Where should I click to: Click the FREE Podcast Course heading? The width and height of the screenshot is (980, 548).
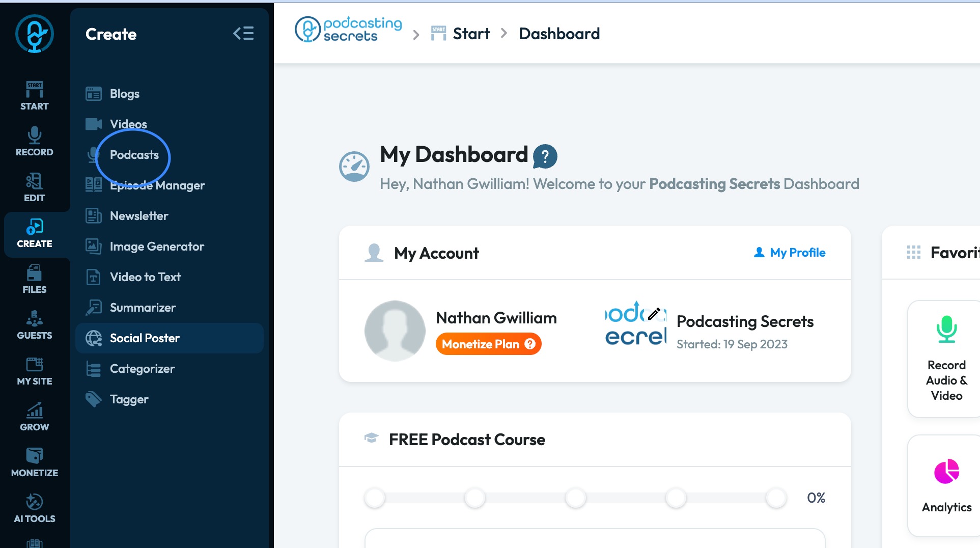pos(467,440)
